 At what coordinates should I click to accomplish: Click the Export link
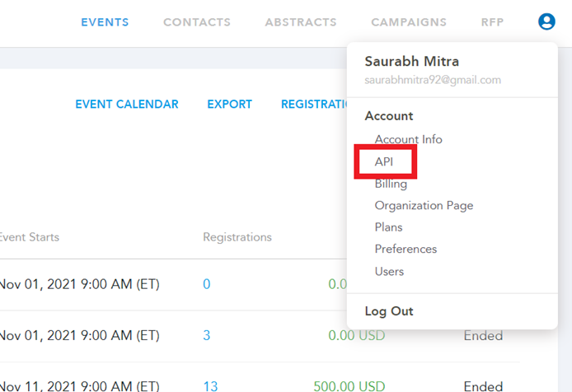(x=229, y=105)
